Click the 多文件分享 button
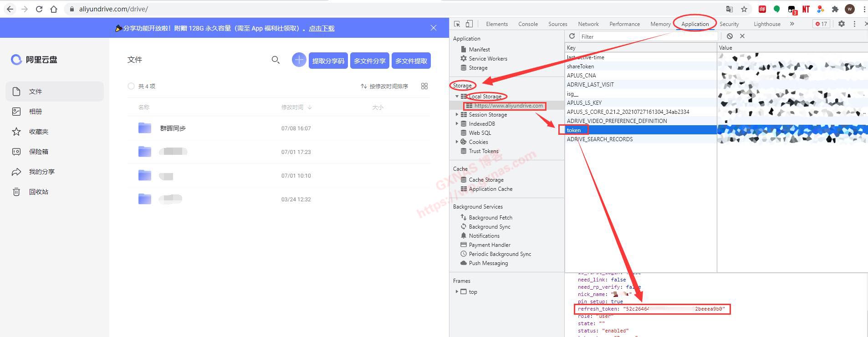Image resolution: width=868 pixels, height=337 pixels. [370, 61]
